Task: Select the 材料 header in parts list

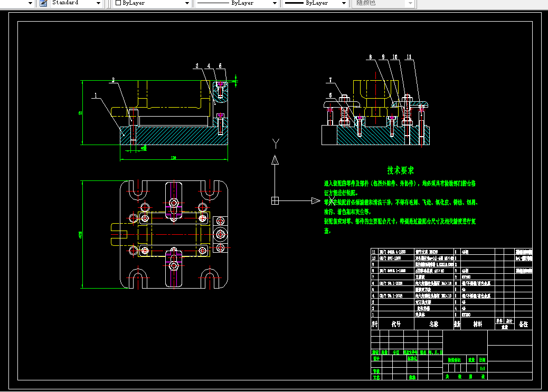Action: coord(478,324)
